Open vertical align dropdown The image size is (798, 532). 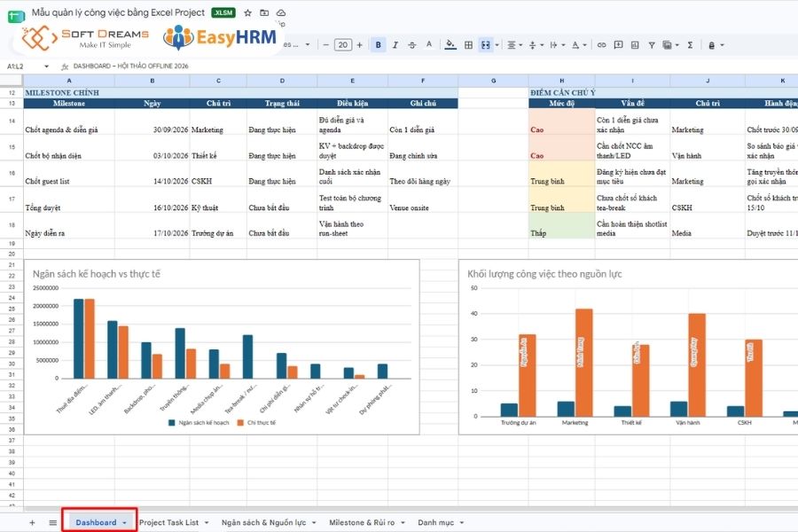coord(536,45)
